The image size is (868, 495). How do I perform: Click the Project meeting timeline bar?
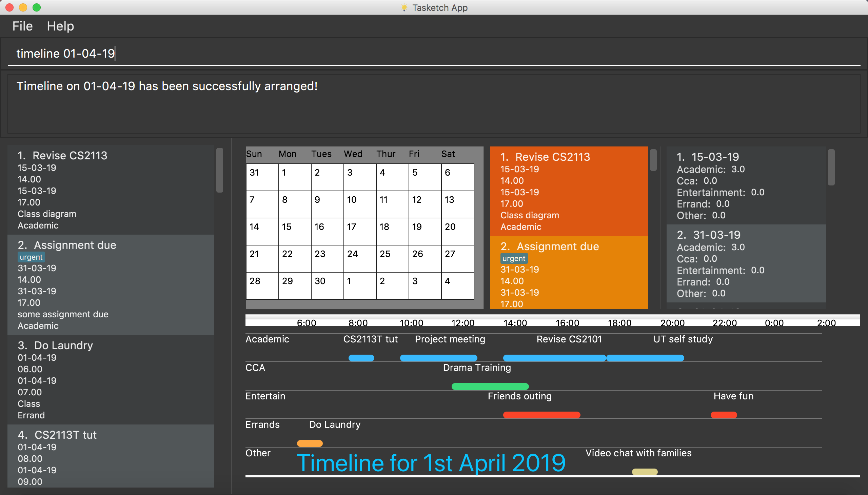pos(439,358)
